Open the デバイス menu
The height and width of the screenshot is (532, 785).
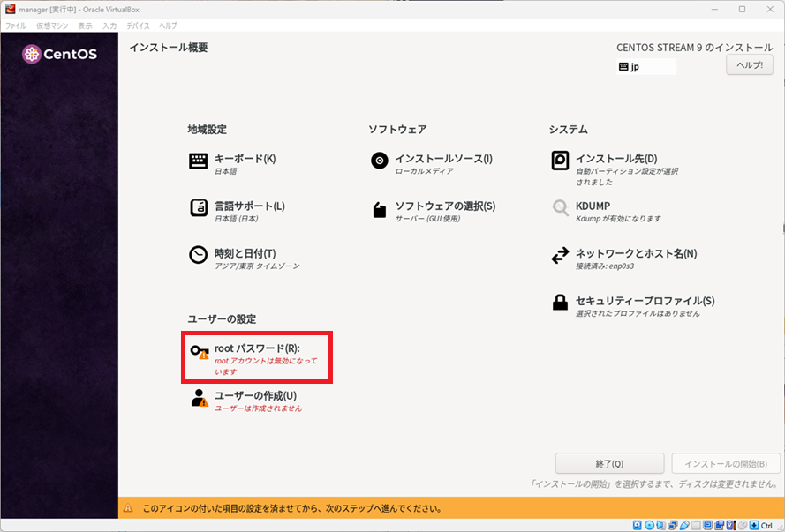138,26
